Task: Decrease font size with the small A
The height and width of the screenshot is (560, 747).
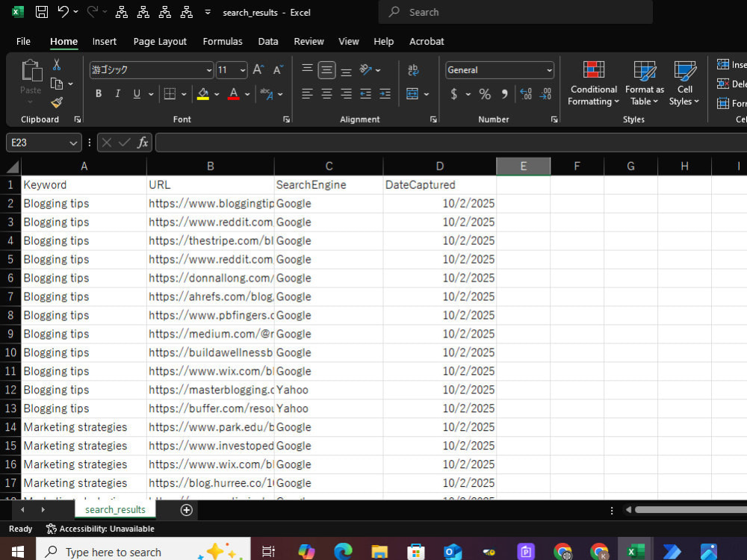Action: [278, 70]
